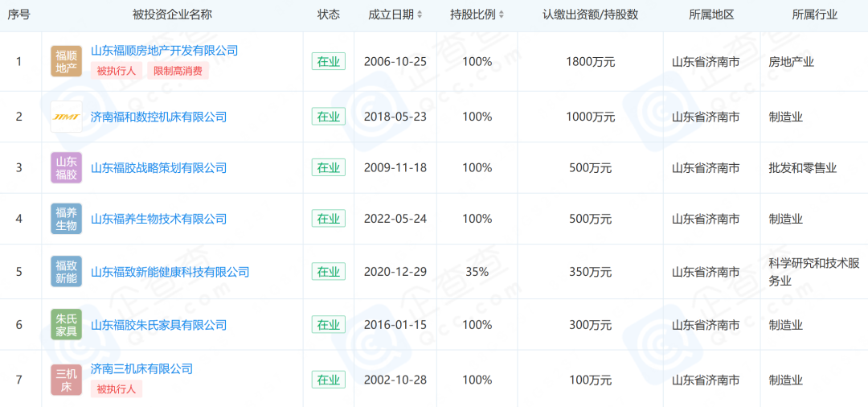Click the 300万元 capital amount
This screenshot has height=407, width=868.
pyautogui.click(x=590, y=324)
